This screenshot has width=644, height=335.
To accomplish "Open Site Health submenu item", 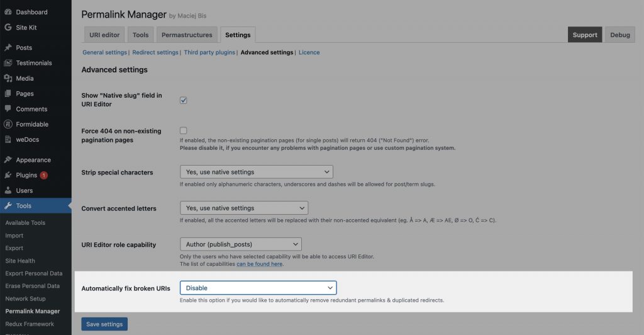I will pos(19,261).
